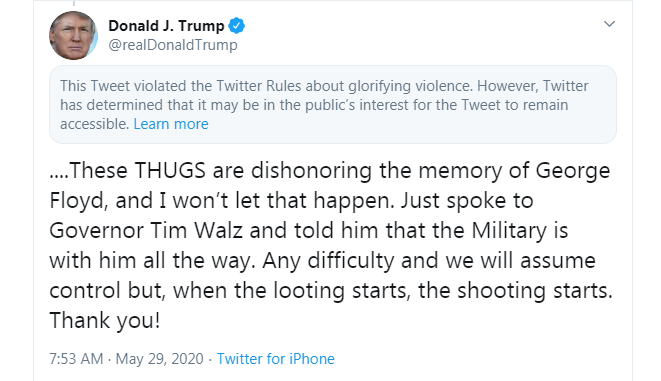This screenshot has height=381, width=661.
Task: Click the blue verified badge icon
Action: (x=236, y=26)
